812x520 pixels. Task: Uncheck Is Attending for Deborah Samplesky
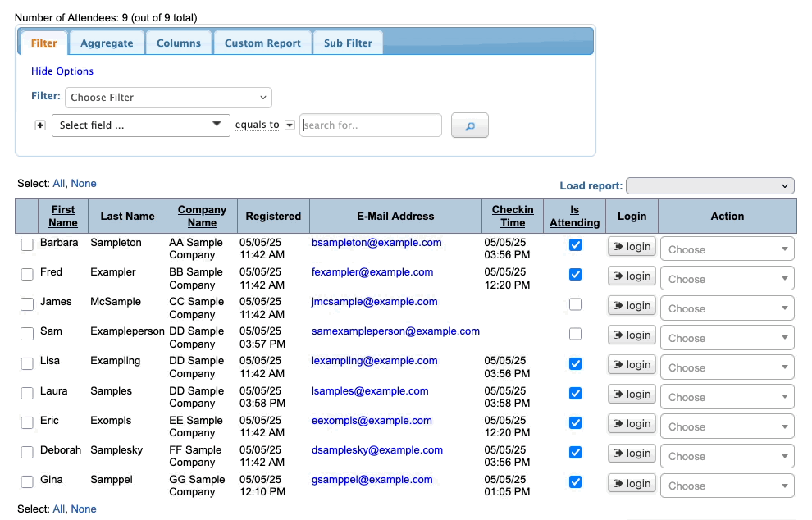575,452
